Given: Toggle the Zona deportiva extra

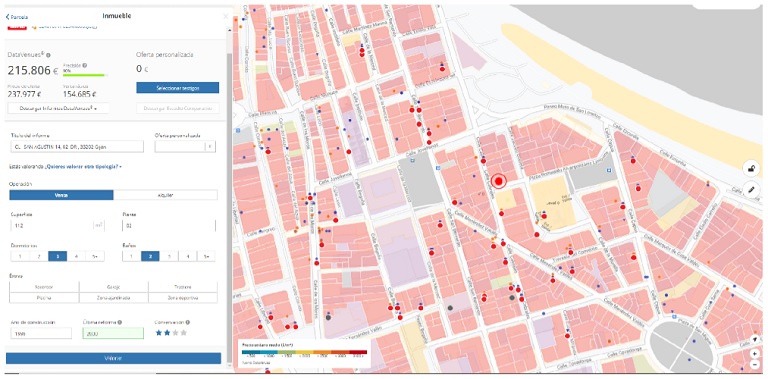Looking at the screenshot, I should click(183, 298).
